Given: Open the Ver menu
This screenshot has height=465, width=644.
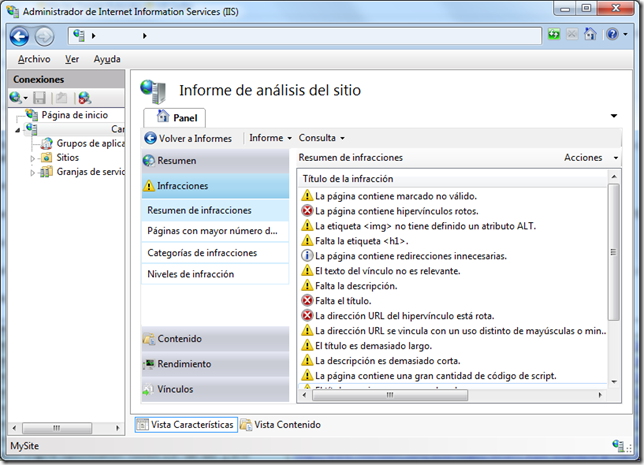Looking at the screenshot, I should (72, 59).
